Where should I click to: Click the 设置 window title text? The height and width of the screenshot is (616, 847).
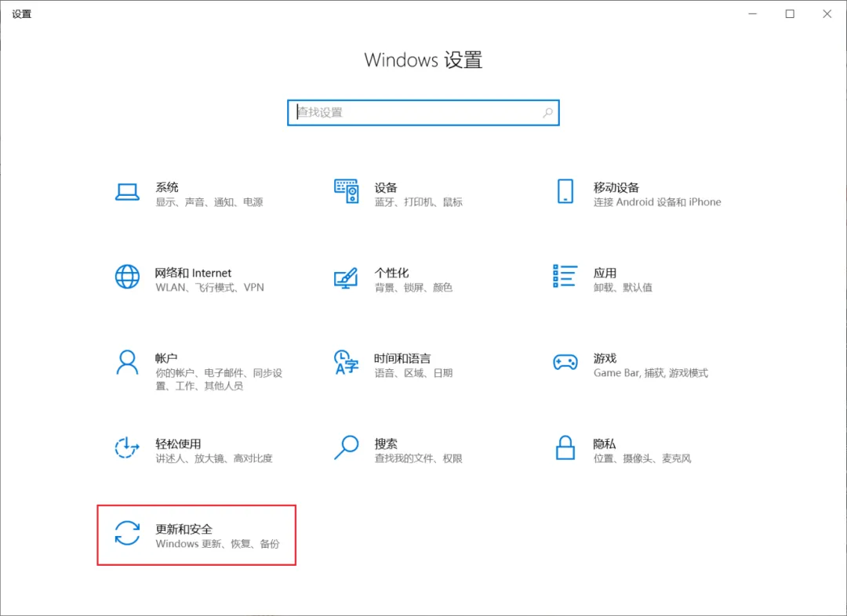coord(22,14)
